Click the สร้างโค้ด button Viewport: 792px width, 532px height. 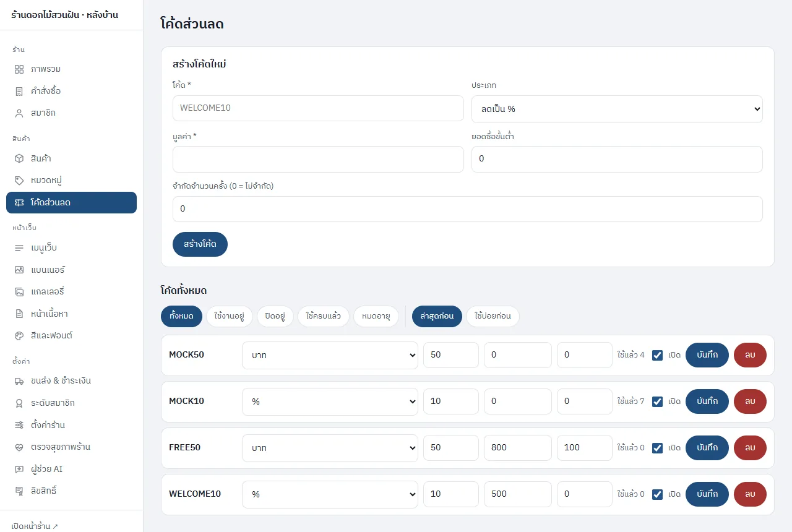pos(200,244)
